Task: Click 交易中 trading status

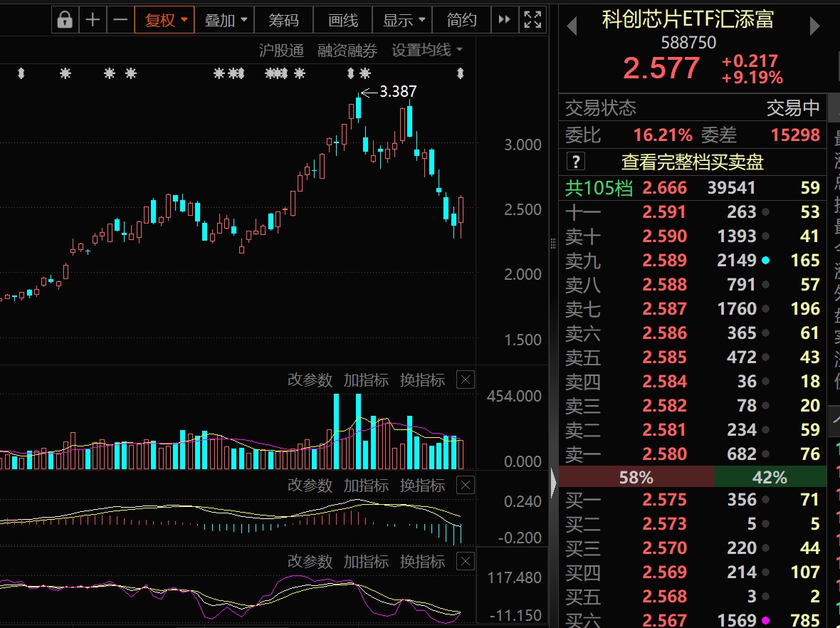Action: tap(793, 108)
